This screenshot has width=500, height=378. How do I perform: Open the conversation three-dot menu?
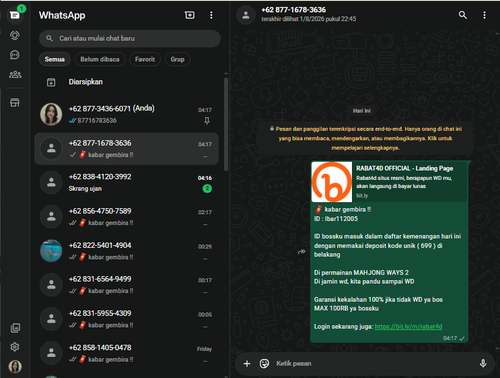click(x=484, y=15)
